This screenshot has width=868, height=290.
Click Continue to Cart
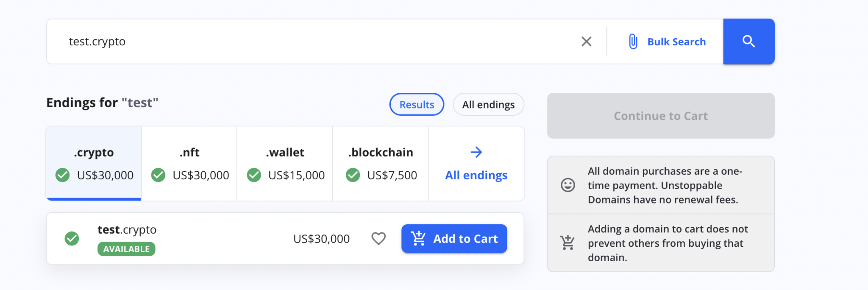661,115
